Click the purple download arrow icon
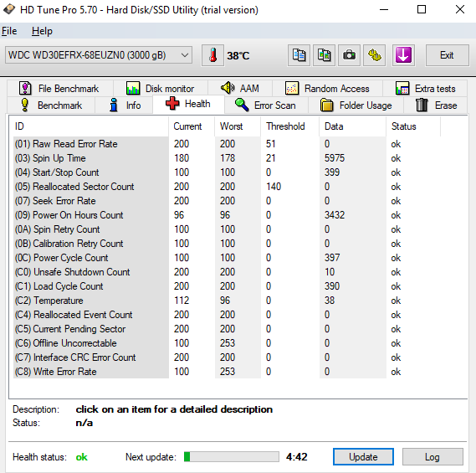476x473 pixels. tap(403, 55)
